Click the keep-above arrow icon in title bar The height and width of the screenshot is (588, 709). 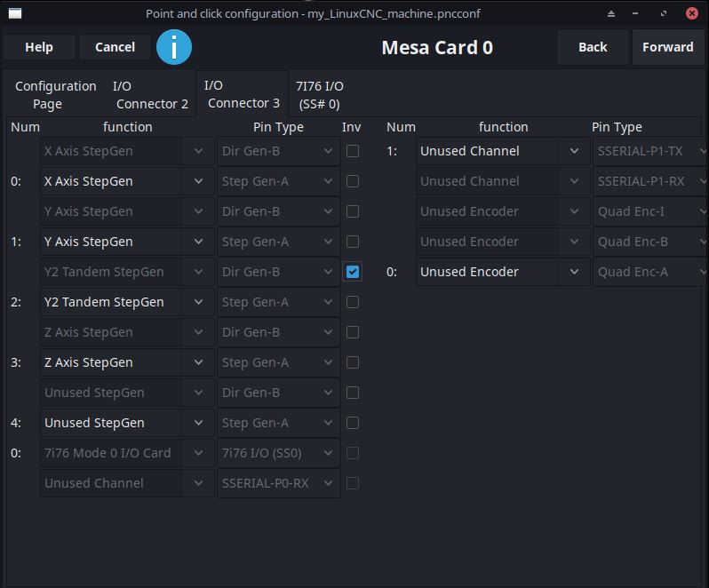[x=611, y=13]
